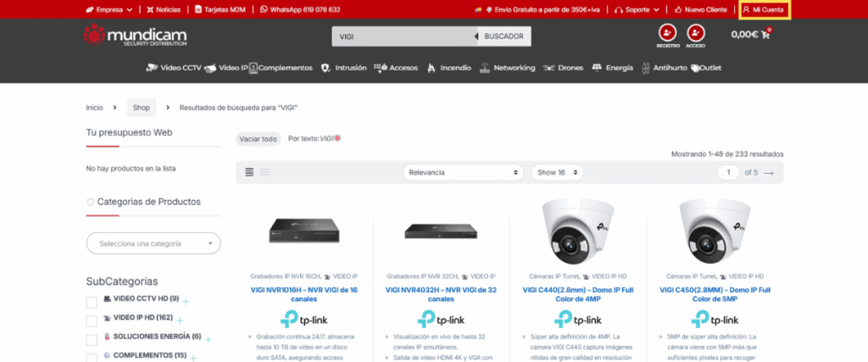This screenshot has height=362, width=868.
Task: Click tp-link logo under VIGI NVR1016H
Action: pos(304,320)
